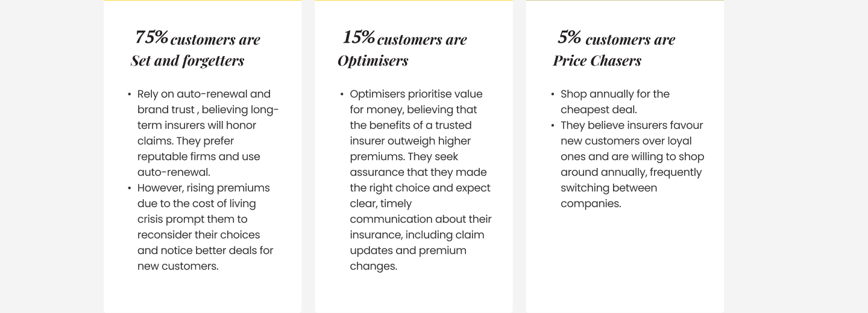Click the bullet dot before 'Optimisers prioritise value'

point(342,95)
